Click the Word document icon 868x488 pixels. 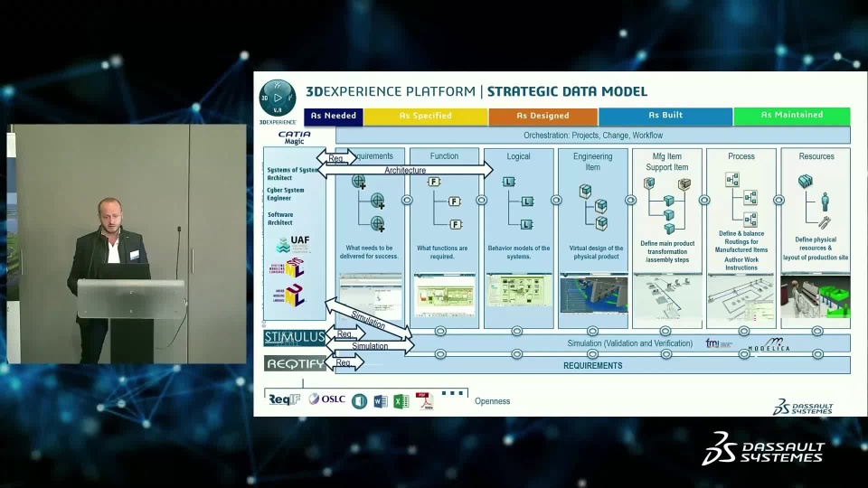coord(381,401)
